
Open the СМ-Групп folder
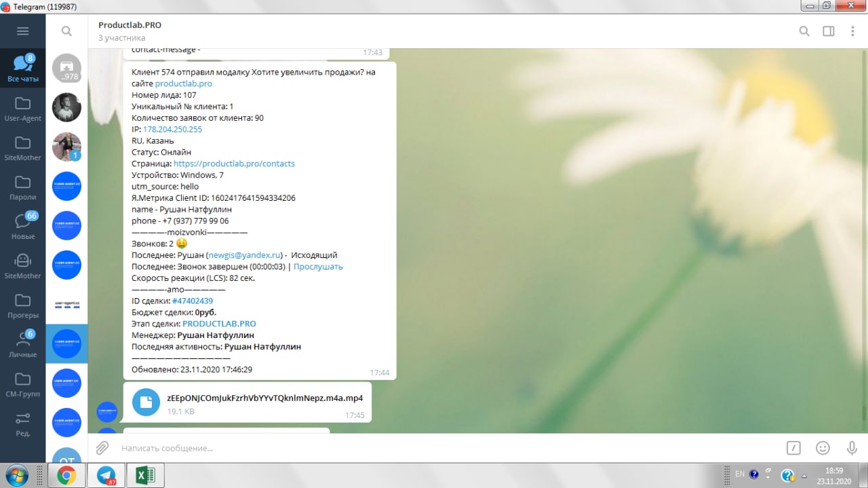click(23, 383)
